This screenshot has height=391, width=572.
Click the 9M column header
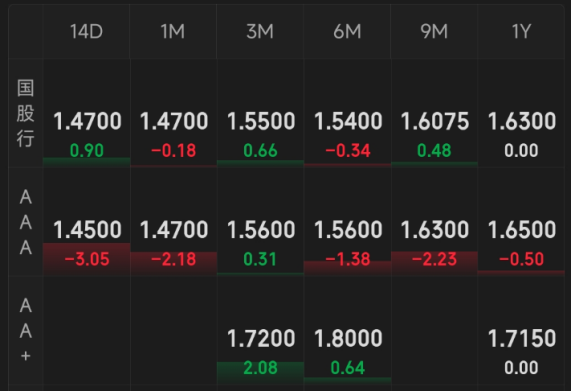434,31
